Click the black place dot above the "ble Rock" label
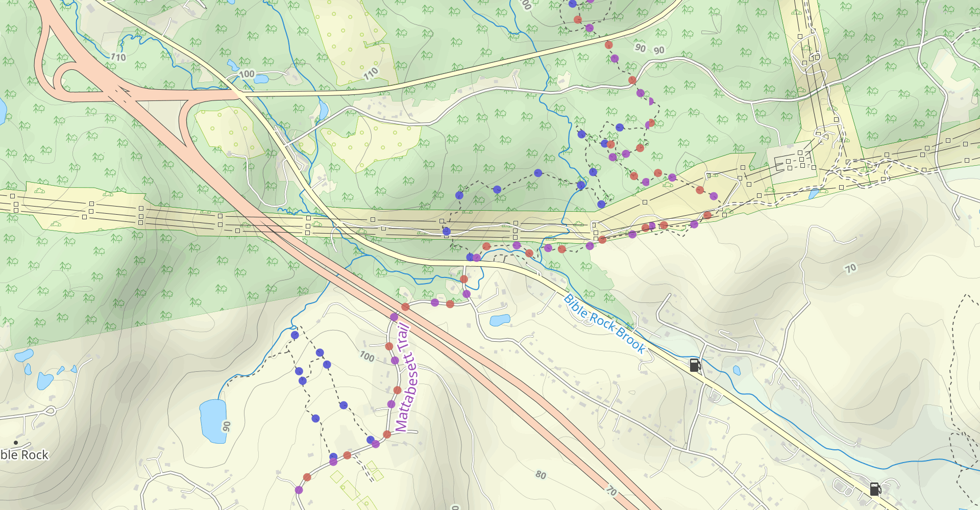This screenshot has width=980, height=510. click(x=16, y=443)
